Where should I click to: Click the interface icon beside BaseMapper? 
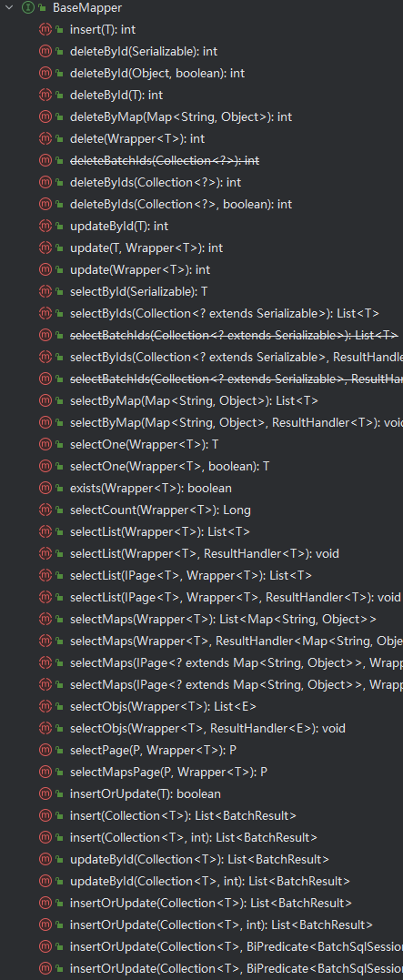(27, 8)
